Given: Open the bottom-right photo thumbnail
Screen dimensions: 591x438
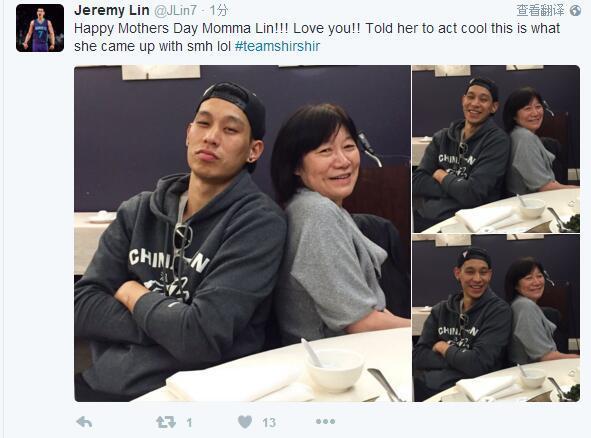Looking at the screenshot, I should click(496, 318).
